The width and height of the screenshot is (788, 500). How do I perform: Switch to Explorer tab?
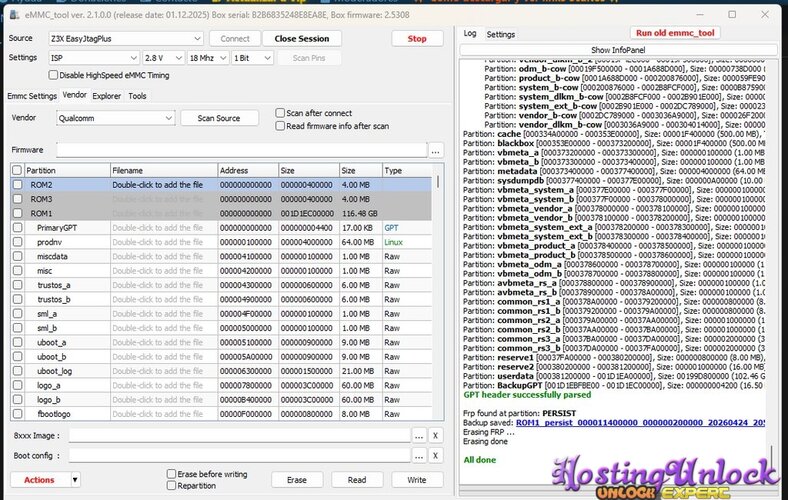click(107, 96)
